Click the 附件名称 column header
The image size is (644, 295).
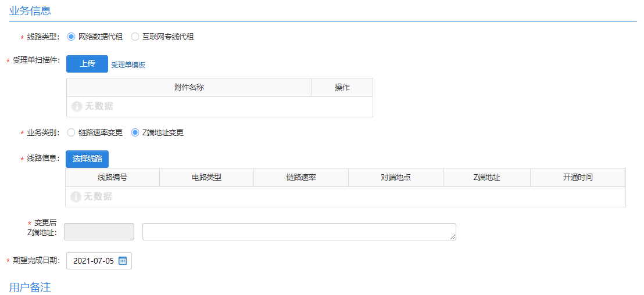pos(189,87)
